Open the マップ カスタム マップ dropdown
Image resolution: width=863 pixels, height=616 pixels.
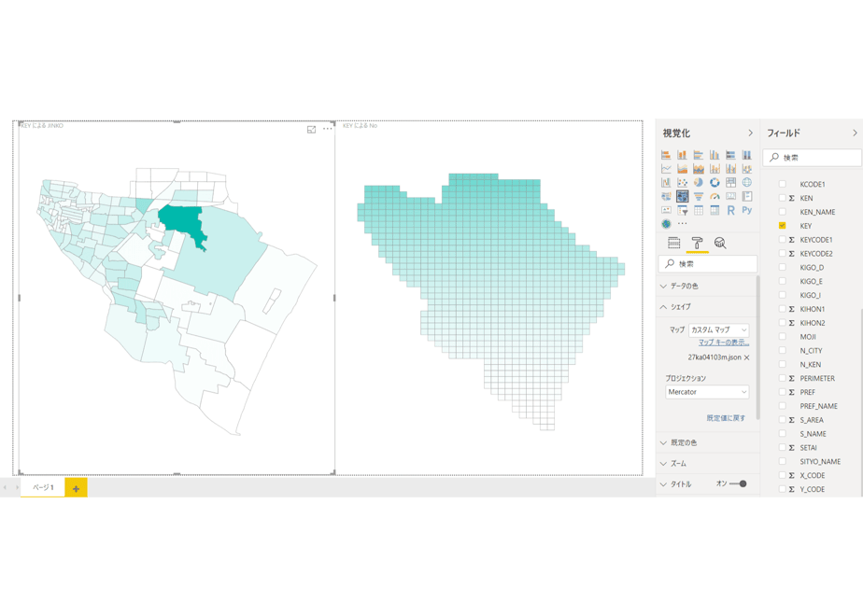click(x=718, y=330)
